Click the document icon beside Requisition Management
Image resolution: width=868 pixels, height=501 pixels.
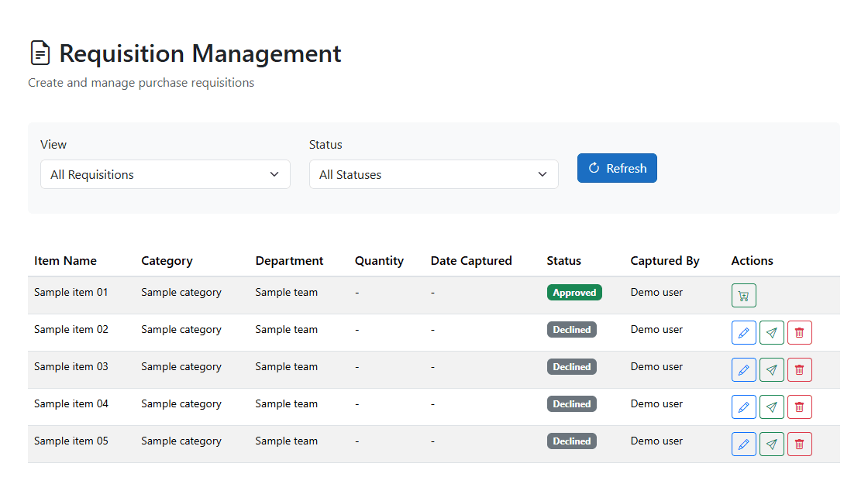coord(40,53)
